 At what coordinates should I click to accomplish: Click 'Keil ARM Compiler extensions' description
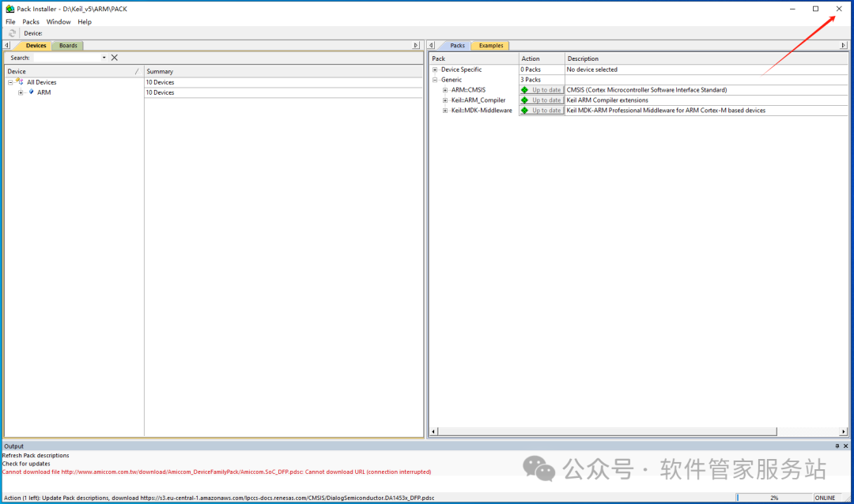click(x=607, y=100)
